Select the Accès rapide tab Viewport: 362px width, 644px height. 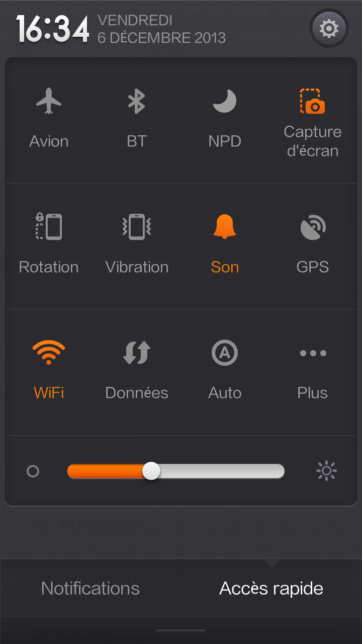[271, 588]
